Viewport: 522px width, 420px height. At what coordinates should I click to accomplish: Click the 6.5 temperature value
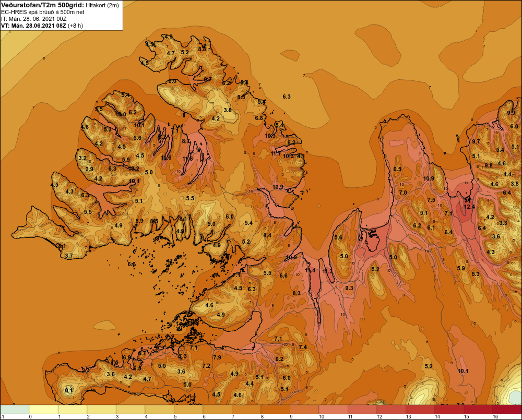tap(397, 169)
